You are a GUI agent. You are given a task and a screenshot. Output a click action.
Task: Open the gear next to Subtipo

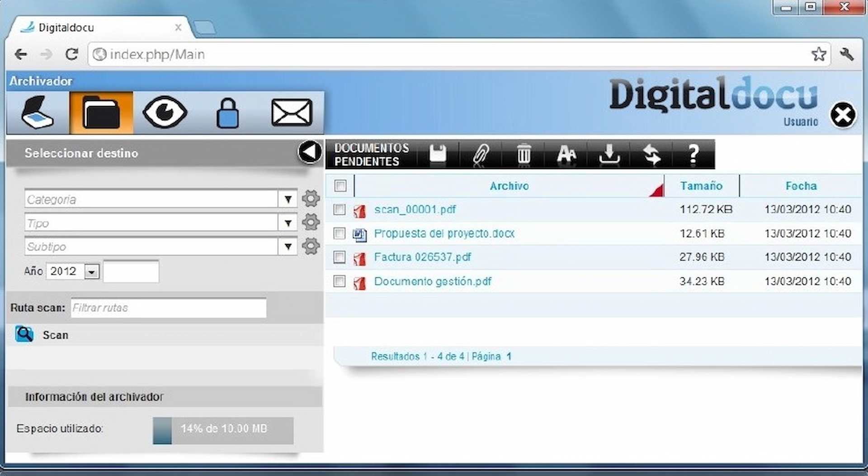click(x=311, y=246)
